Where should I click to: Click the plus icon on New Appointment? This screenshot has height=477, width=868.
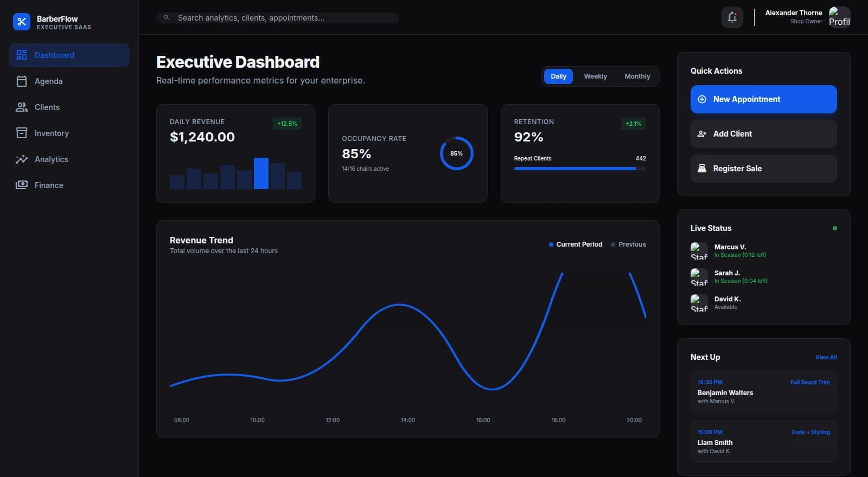702,99
